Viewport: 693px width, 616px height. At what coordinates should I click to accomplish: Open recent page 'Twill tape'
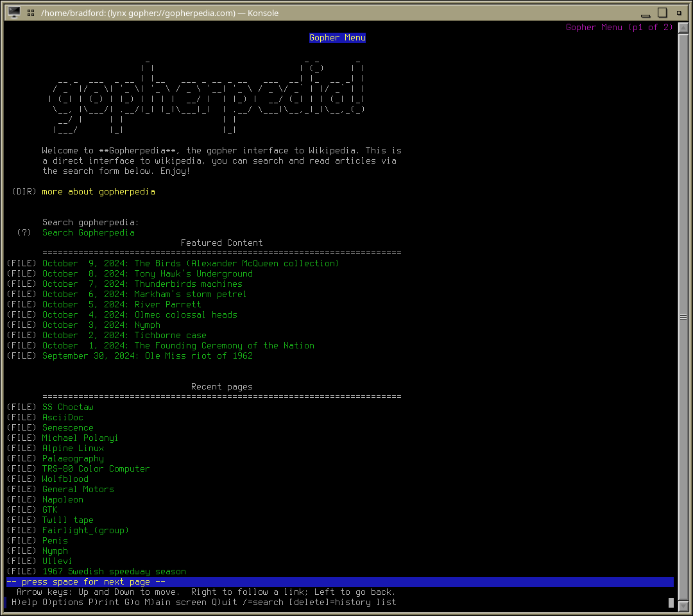(67, 520)
